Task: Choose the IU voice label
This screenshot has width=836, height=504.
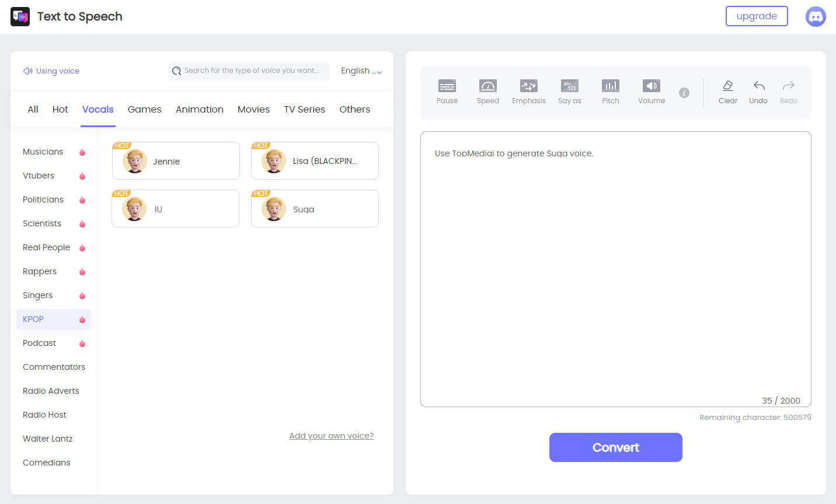Action: tap(158, 209)
